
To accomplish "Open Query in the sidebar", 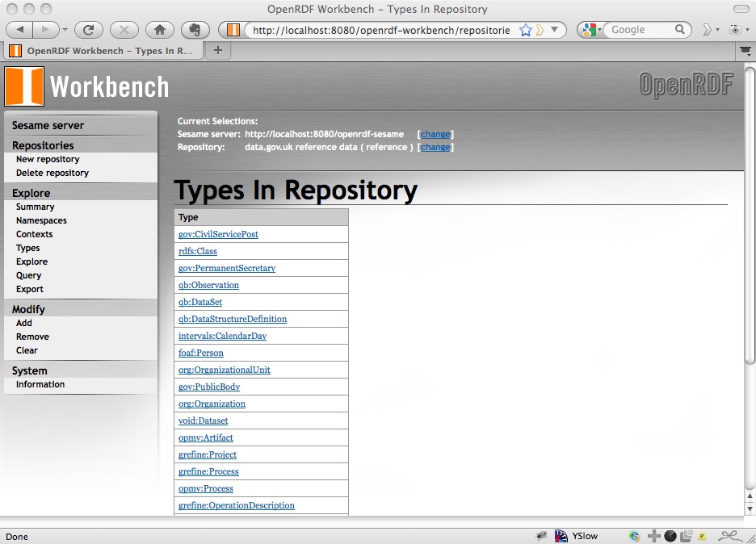I will 28,275.
